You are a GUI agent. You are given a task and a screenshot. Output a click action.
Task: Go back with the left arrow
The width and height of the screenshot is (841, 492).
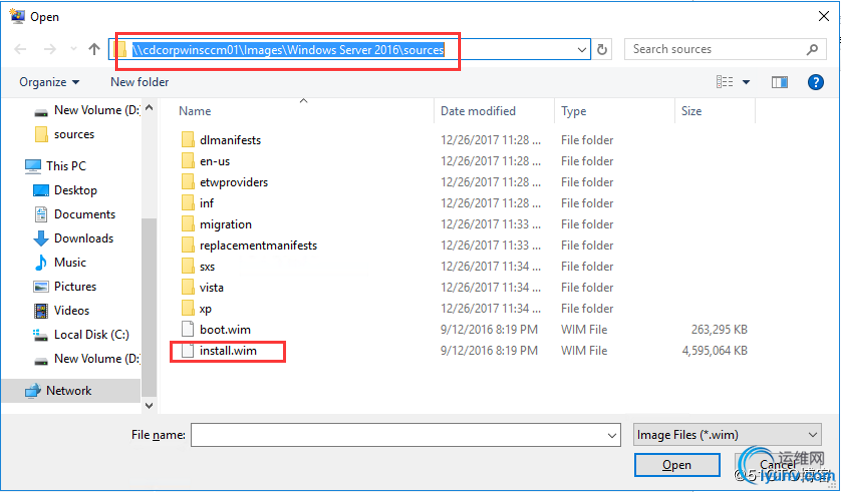coord(20,49)
